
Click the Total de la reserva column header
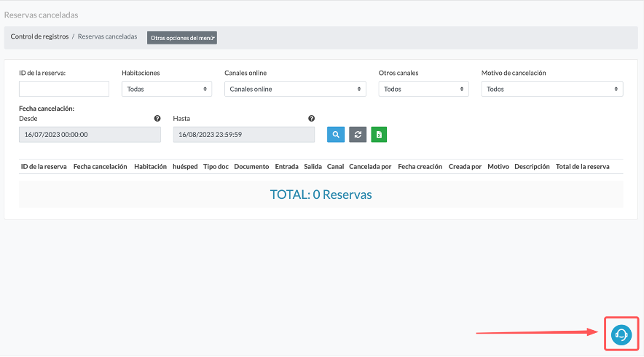(x=582, y=167)
